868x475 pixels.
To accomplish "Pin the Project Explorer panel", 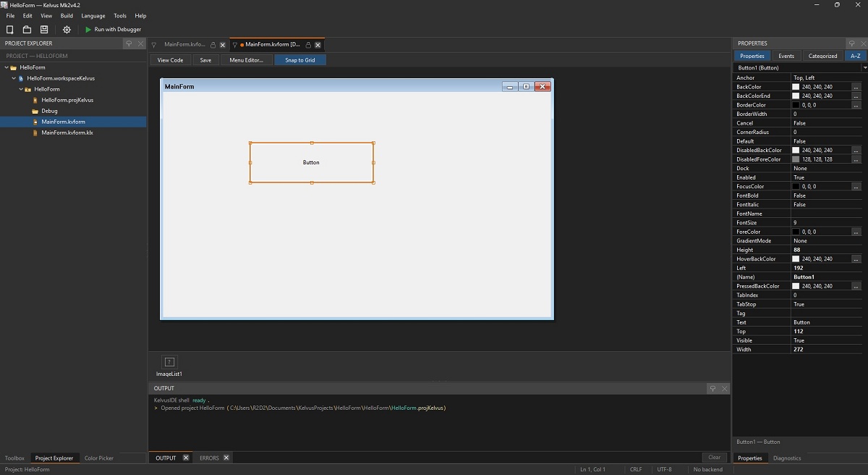I will click(x=129, y=43).
